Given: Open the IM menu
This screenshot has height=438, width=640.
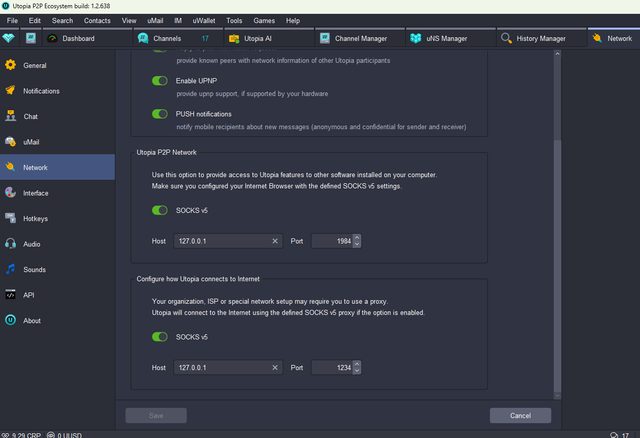Looking at the screenshot, I should tap(178, 20).
